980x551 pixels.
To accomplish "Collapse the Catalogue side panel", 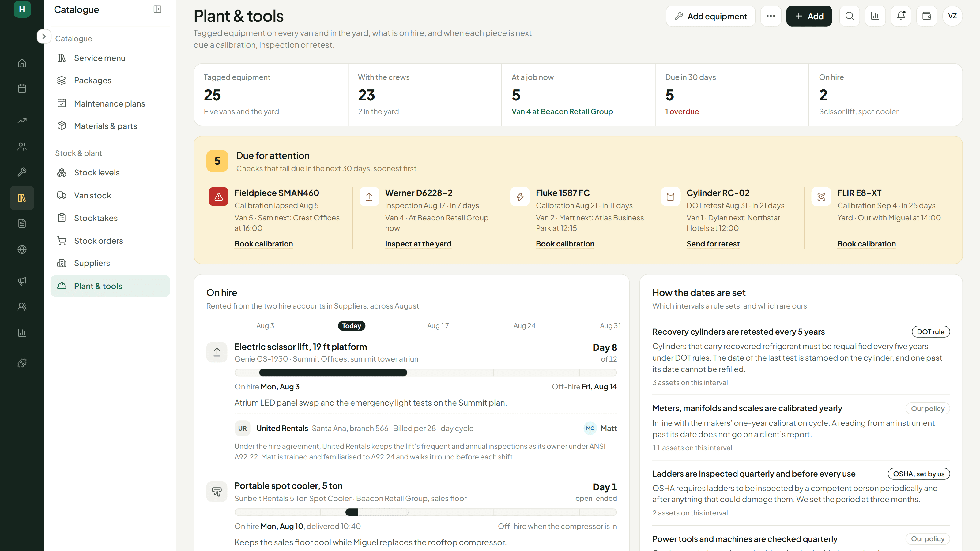I will pos(157,9).
